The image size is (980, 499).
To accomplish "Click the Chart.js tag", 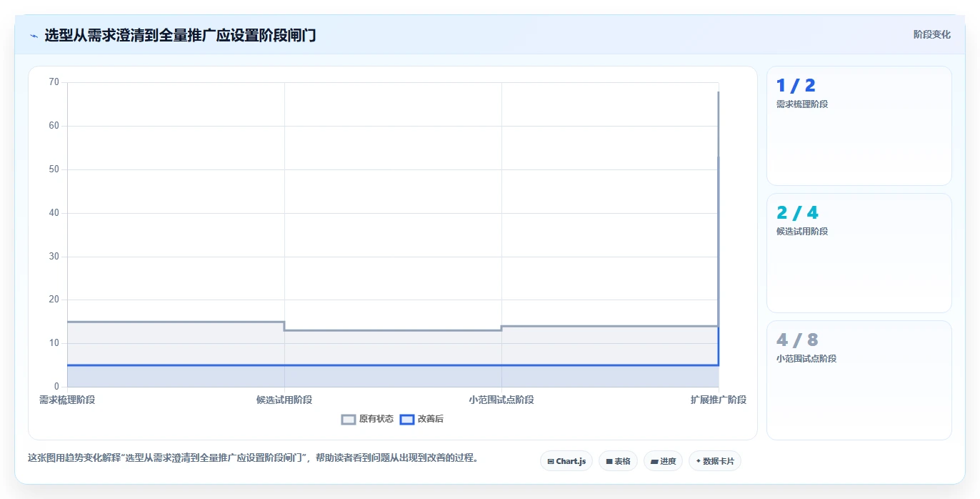I will pyautogui.click(x=566, y=461).
